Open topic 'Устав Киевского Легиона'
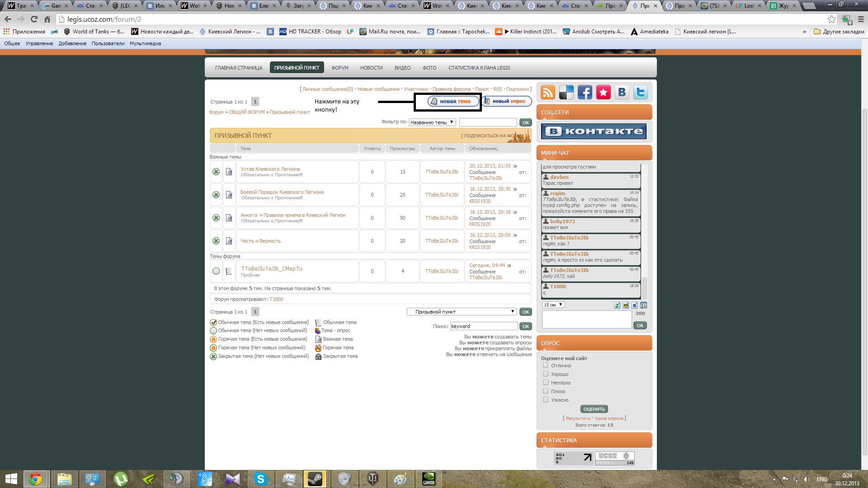 [x=270, y=169]
